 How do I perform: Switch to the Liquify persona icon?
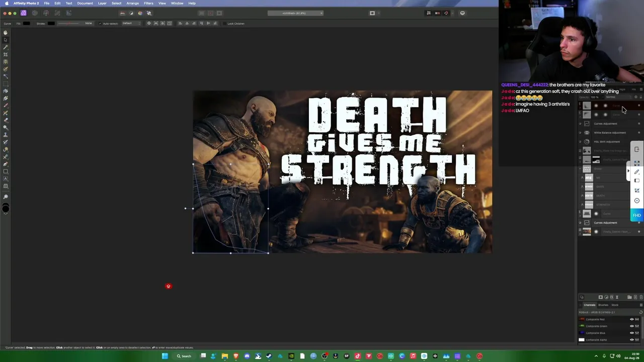pos(35,13)
